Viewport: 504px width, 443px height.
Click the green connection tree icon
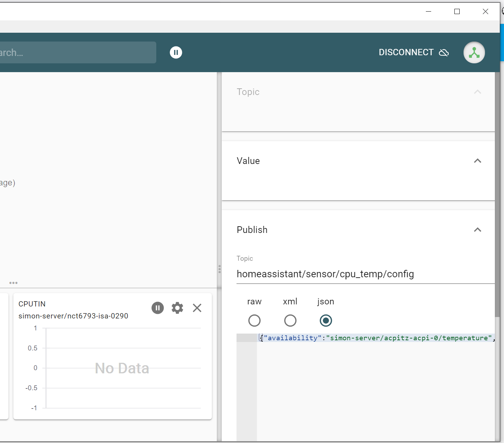[x=474, y=52]
